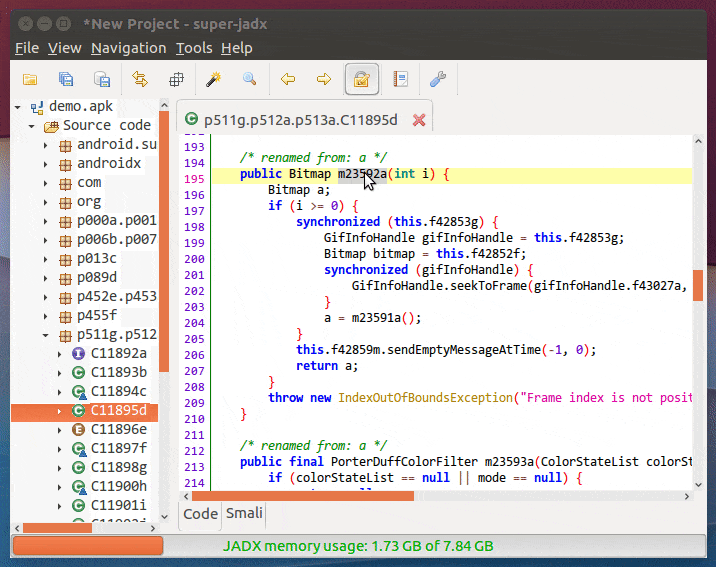This screenshot has width=716, height=567.
Task: Open Preferences via the wrench icon
Action: click(x=438, y=79)
